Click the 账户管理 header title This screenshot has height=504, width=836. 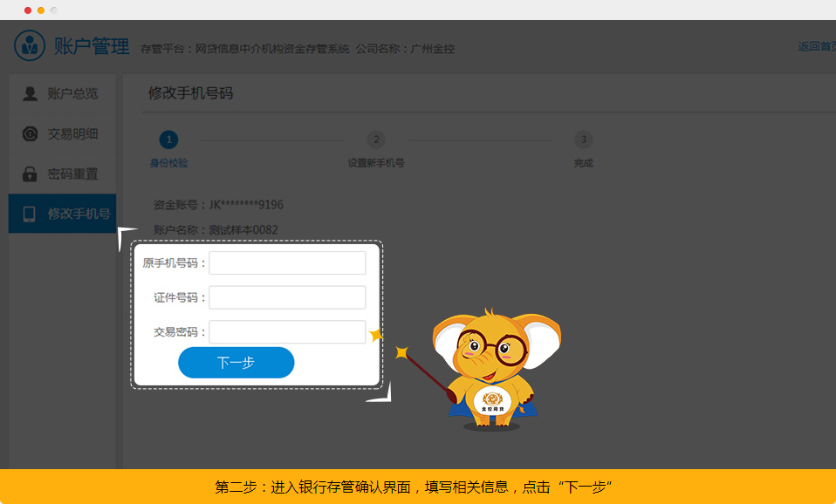click(92, 47)
